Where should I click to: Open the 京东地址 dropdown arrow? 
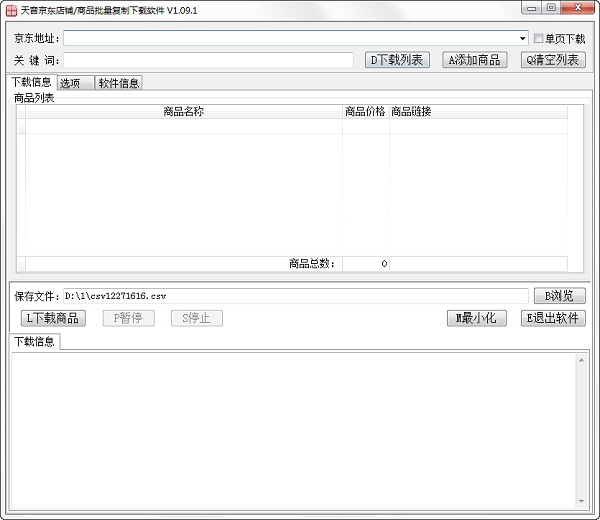point(522,38)
